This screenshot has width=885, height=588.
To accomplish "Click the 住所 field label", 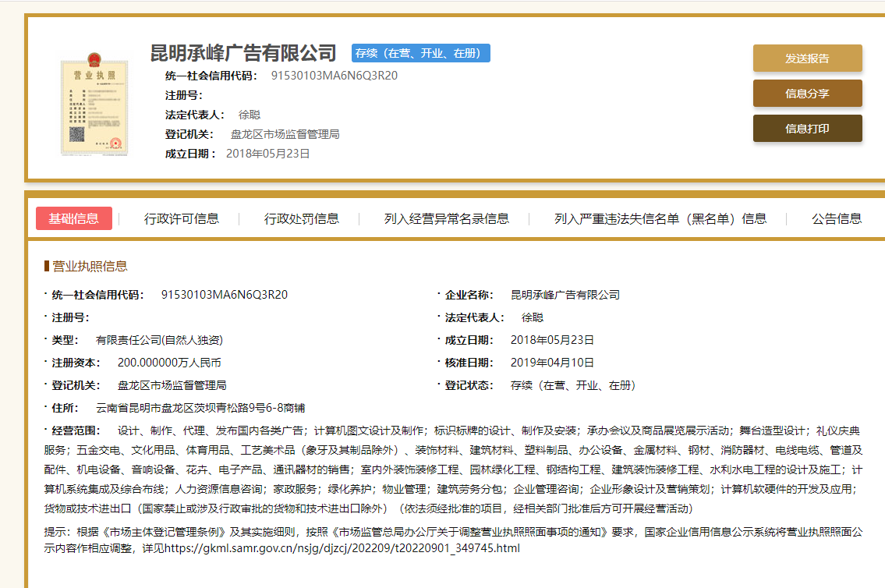I will pyautogui.click(x=65, y=407).
